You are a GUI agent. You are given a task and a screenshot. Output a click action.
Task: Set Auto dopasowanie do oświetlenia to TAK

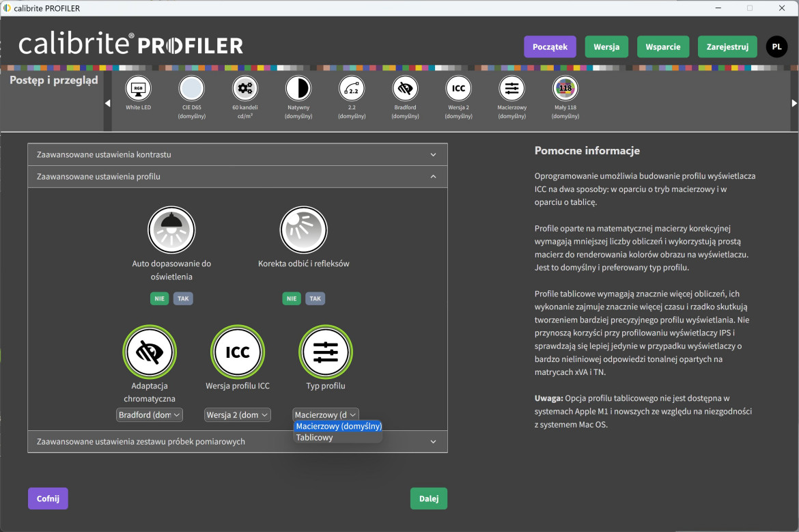184,298
